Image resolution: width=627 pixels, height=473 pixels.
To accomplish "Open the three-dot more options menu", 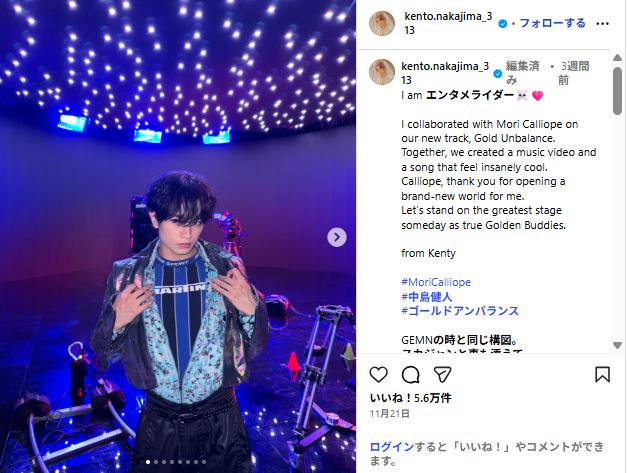I will [602, 24].
